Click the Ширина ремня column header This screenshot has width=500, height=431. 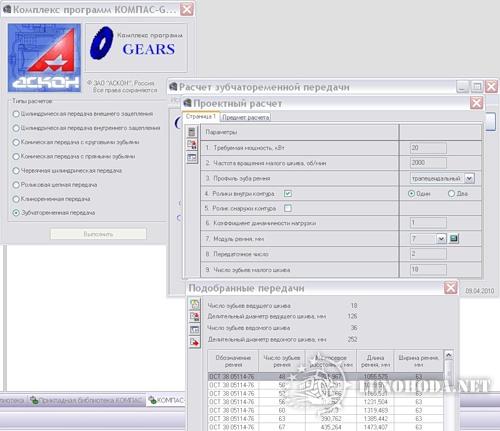tap(419, 361)
